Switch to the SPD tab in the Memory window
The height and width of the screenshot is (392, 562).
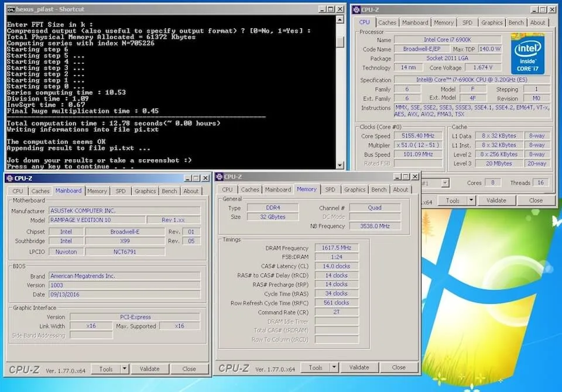click(x=330, y=190)
